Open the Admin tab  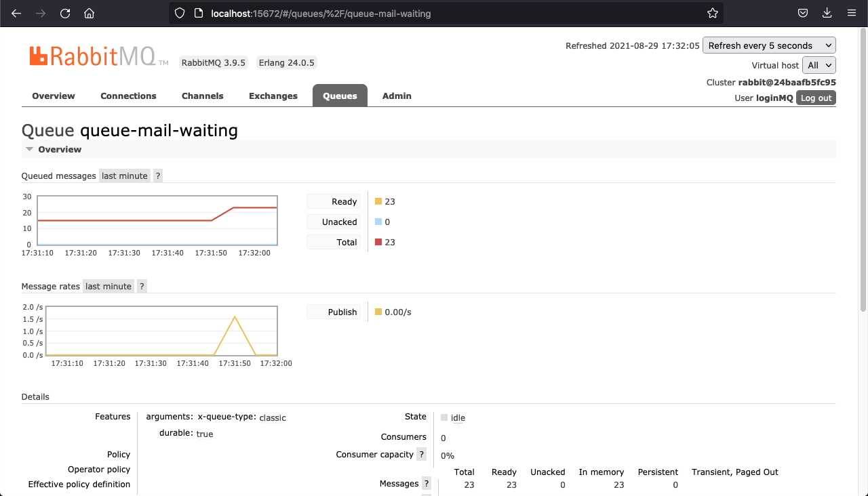(397, 96)
